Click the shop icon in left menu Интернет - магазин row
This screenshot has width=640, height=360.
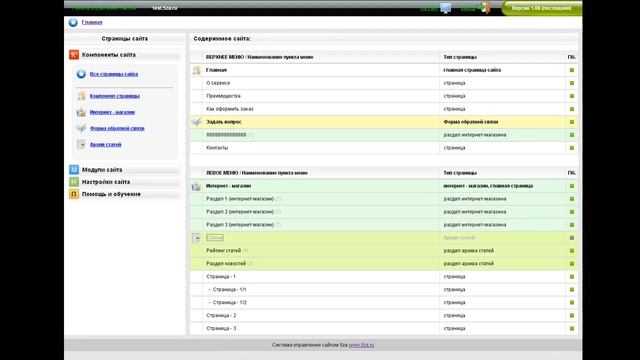tap(196, 186)
